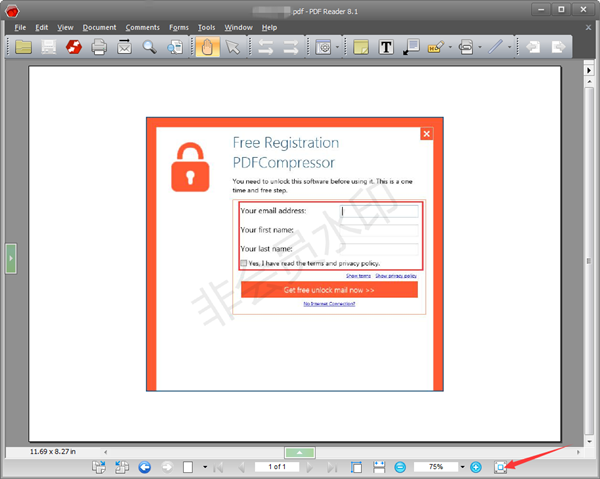Click the email address field in the document

tap(379, 211)
